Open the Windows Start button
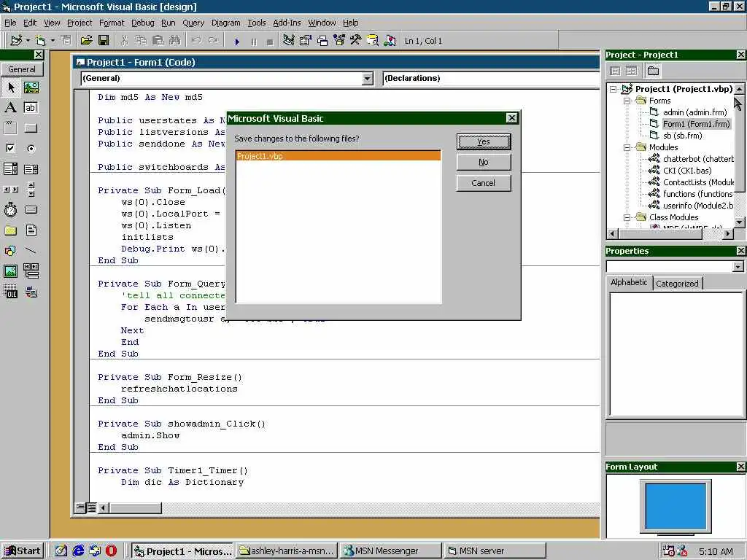Viewport: 747px width, 560px height. pyautogui.click(x=23, y=551)
